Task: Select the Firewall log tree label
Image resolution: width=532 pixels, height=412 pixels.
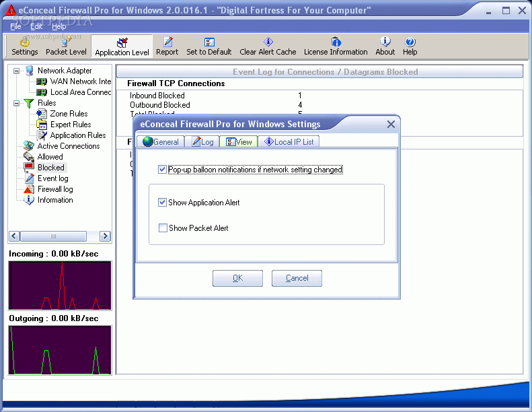Action: click(55, 189)
